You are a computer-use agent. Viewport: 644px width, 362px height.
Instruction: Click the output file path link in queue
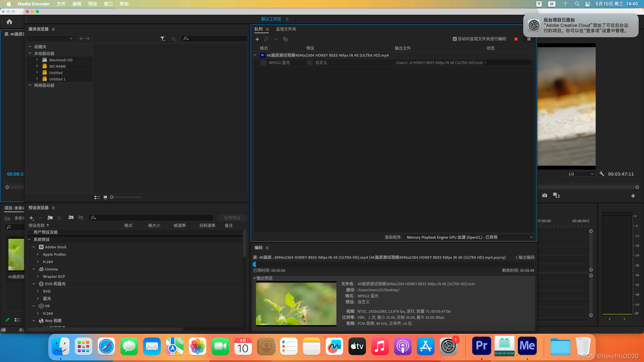[x=439, y=63]
